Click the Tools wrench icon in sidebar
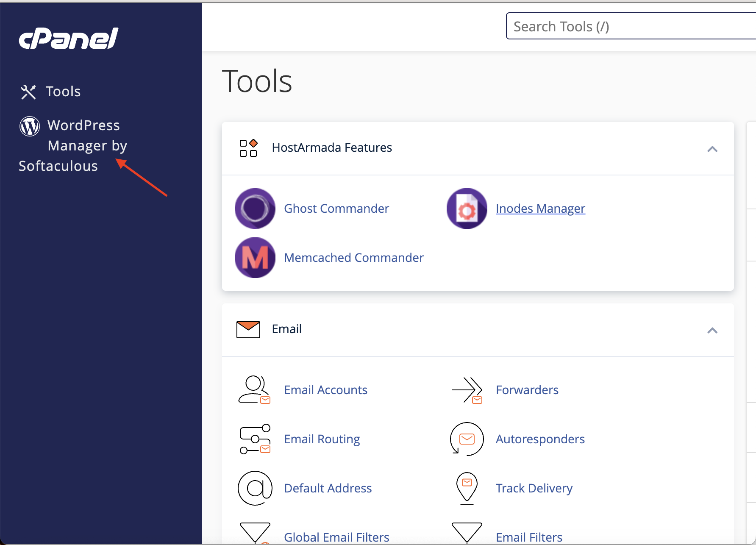The height and width of the screenshot is (545, 756). click(x=28, y=92)
